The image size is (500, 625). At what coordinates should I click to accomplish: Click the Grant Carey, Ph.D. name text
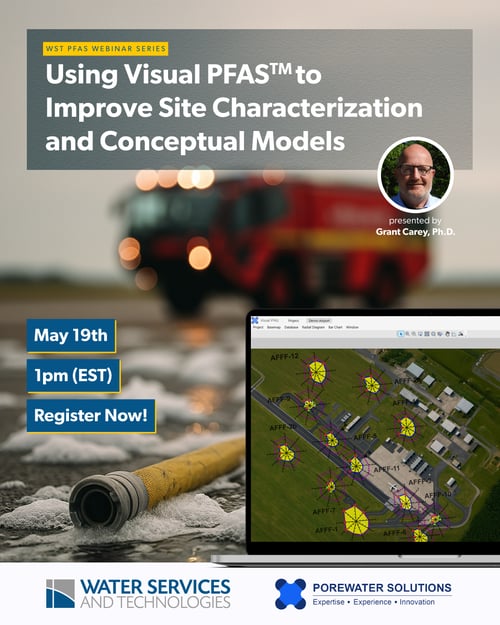[415, 232]
